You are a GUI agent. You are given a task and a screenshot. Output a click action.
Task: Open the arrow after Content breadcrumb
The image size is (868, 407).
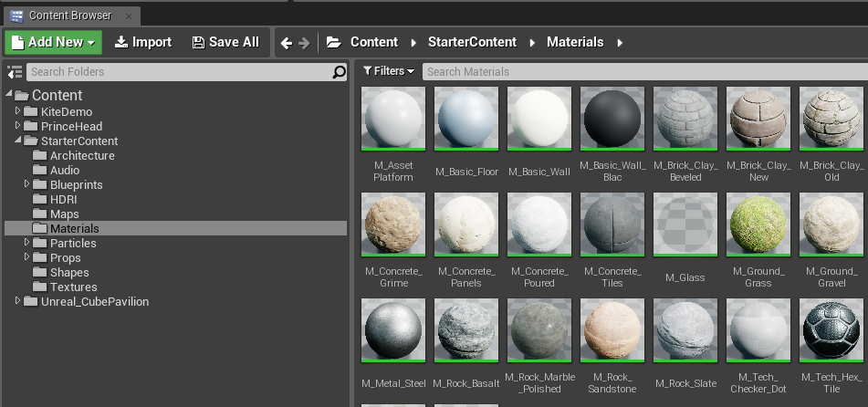pos(413,43)
